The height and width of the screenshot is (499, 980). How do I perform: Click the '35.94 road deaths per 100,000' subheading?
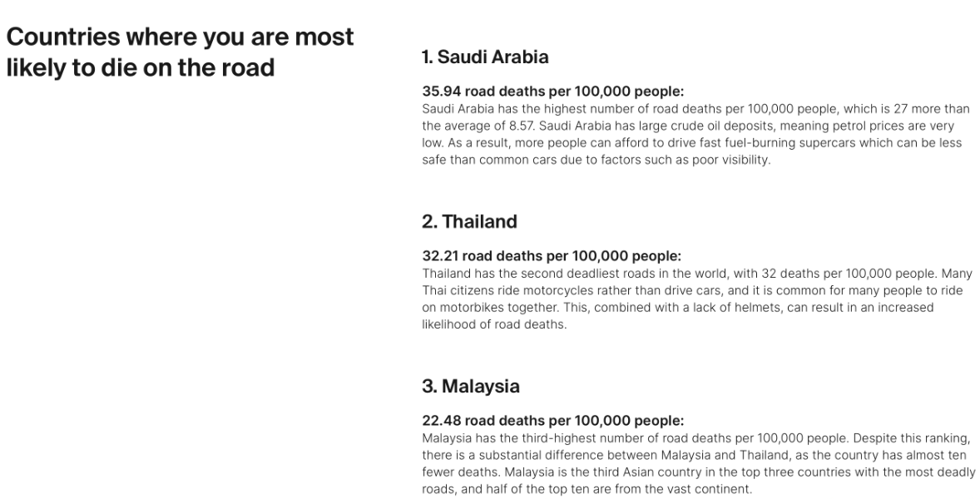pyautogui.click(x=553, y=91)
